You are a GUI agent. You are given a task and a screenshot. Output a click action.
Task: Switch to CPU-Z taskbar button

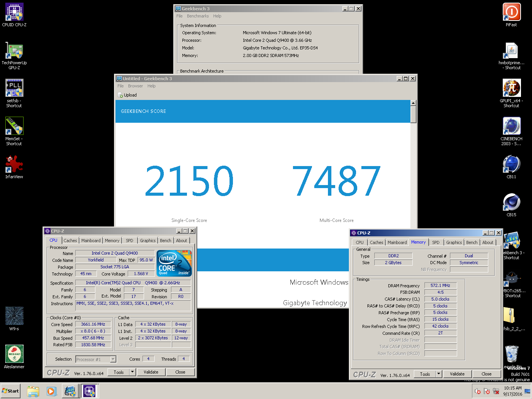[x=89, y=391]
